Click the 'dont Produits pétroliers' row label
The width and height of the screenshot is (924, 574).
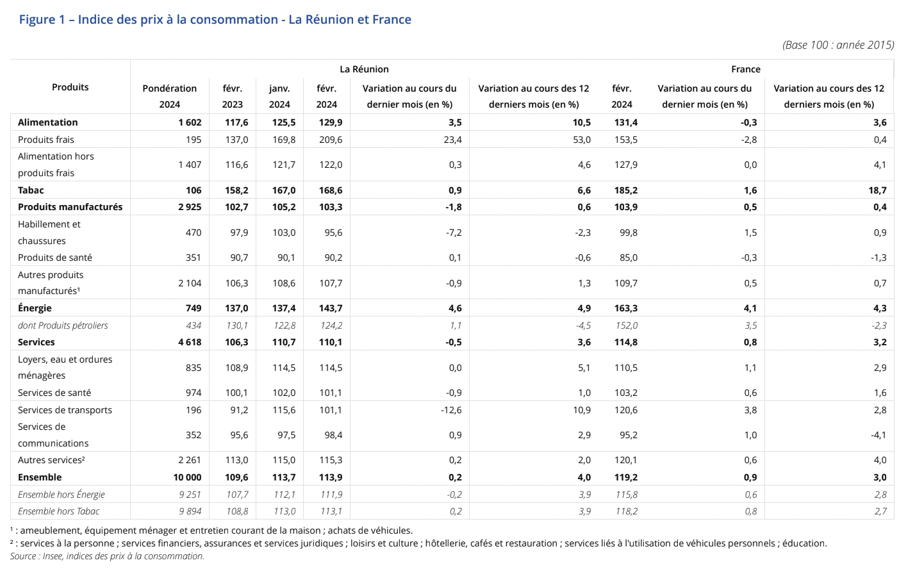[x=63, y=325]
